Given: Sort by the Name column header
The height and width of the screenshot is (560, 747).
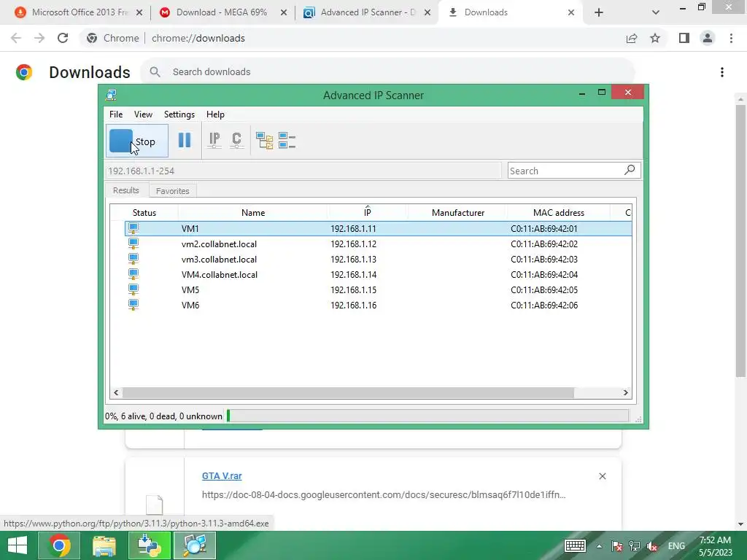Looking at the screenshot, I should [253, 212].
